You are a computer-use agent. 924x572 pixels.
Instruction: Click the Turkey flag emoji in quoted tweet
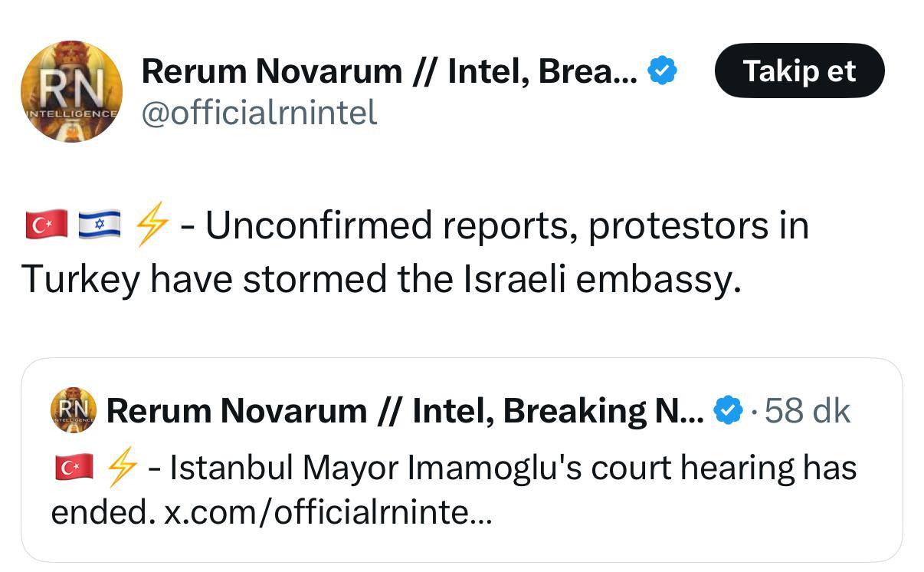click(74, 467)
